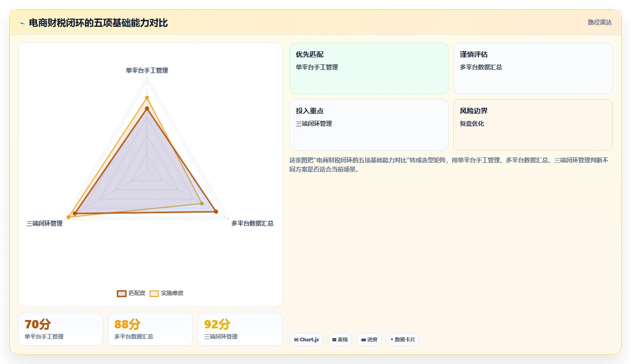Click the brown data point near 多平台数据汇总
The height and width of the screenshot is (364, 631).
(216, 212)
